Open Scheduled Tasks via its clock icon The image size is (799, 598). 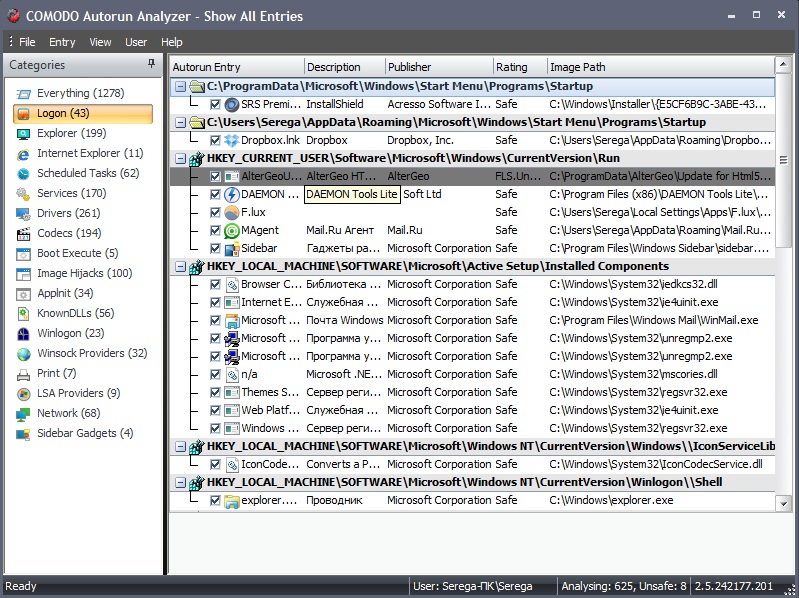pyautogui.click(x=23, y=174)
